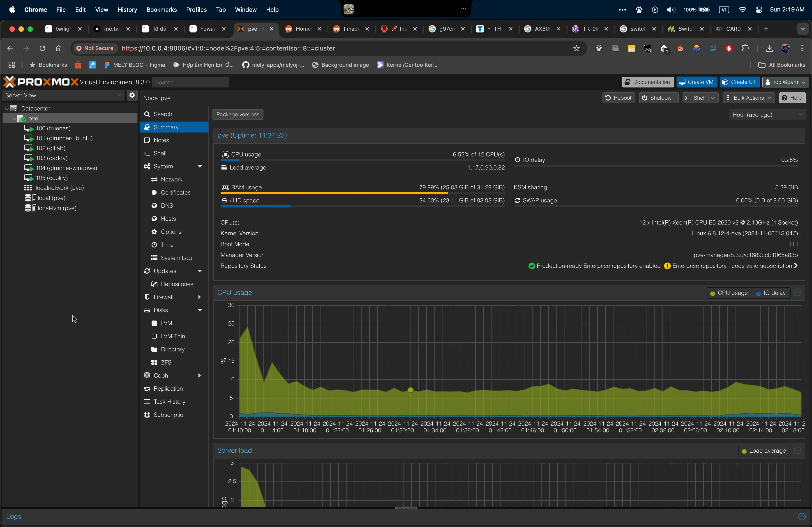
Task: Select VM 100 (truenas) in tree
Action: pos(53,128)
